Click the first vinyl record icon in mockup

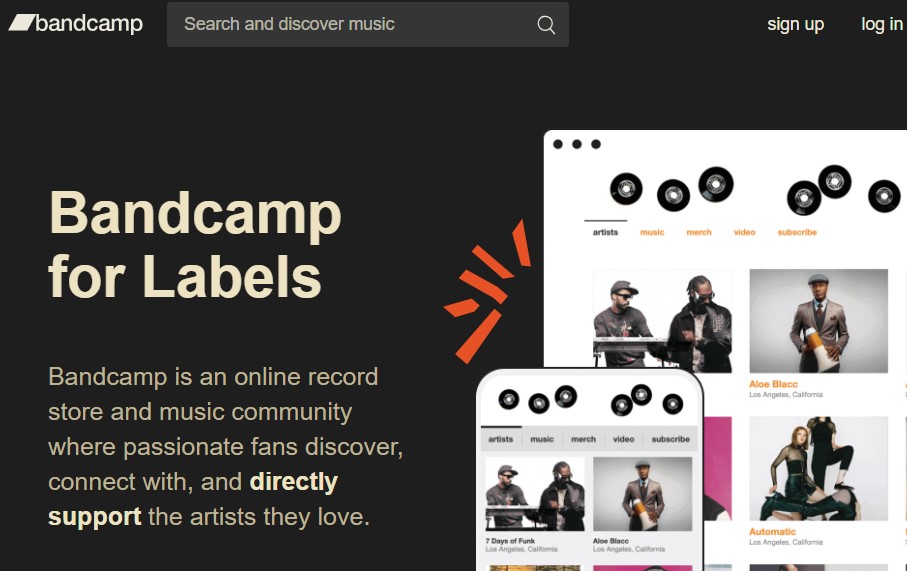(x=626, y=189)
